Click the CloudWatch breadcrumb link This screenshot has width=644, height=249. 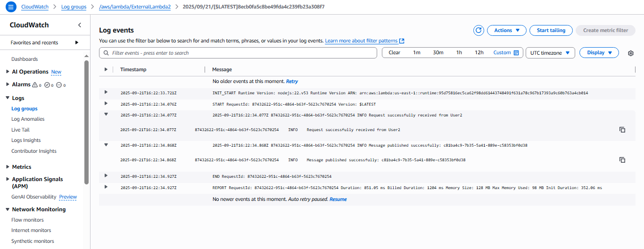tap(35, 7)
